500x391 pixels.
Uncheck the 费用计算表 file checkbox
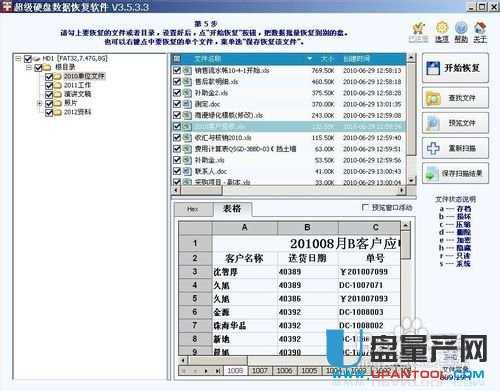pos(177,149)
